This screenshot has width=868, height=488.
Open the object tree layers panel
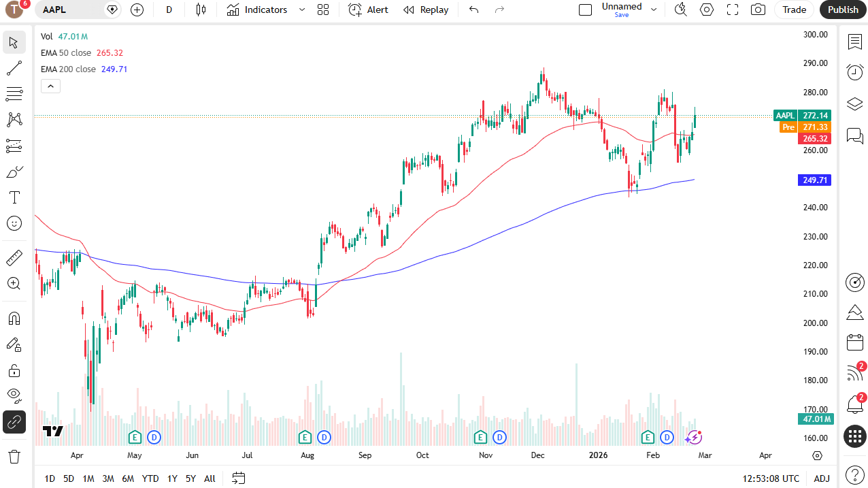click(855, 103)
